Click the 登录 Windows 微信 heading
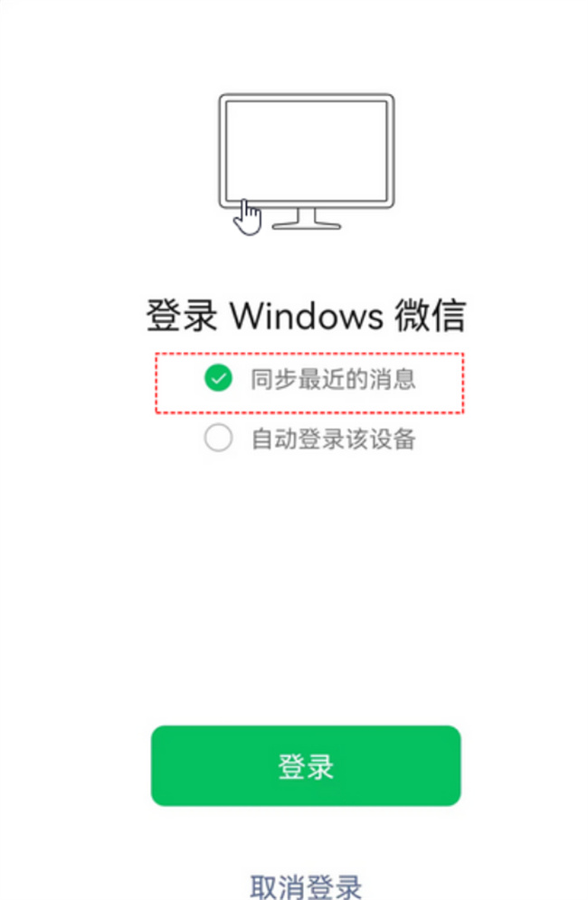588x900 pixels. click(x=306, y=315)
